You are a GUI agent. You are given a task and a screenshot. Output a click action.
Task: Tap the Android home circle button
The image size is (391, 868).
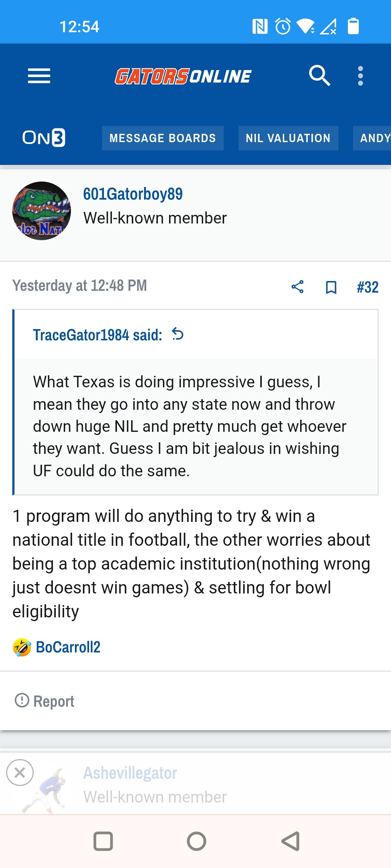point(197,841)
